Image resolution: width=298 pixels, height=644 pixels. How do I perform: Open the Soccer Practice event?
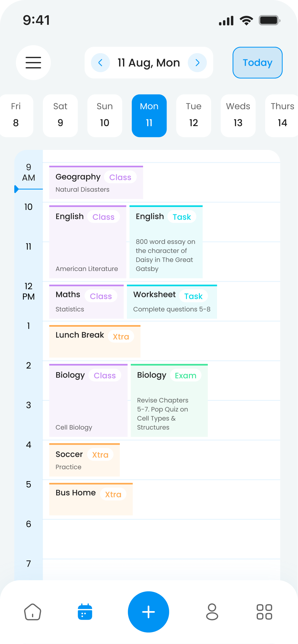pyautogui.click(x=84, y=460)
